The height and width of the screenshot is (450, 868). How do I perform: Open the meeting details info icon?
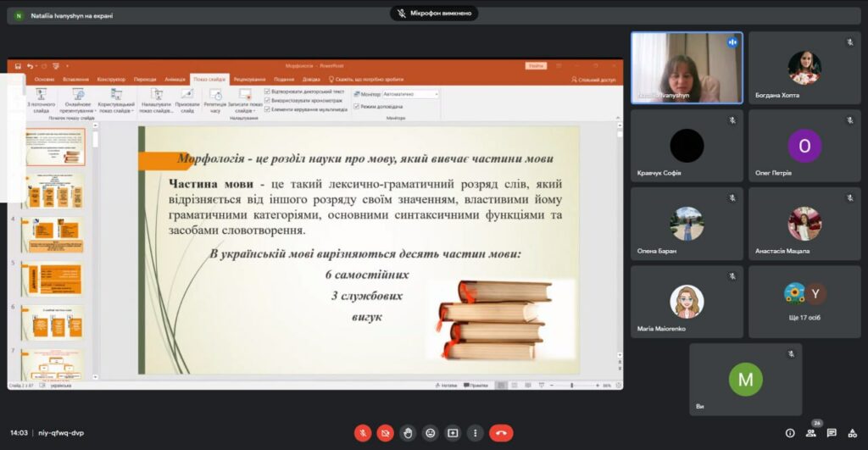(790, 433)
